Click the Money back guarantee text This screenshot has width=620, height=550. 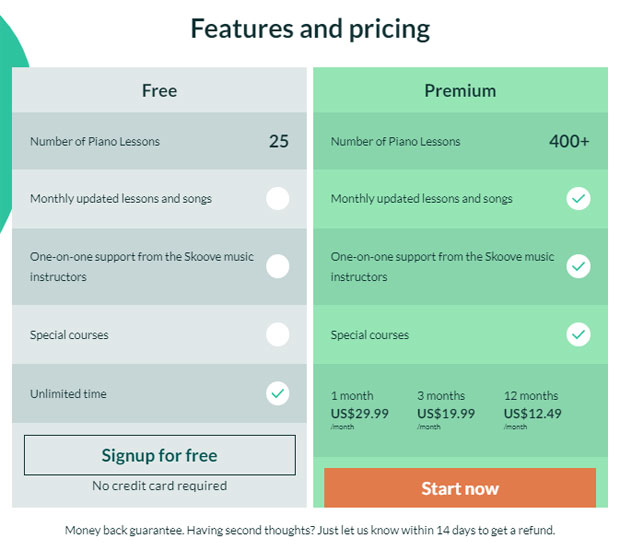click(310, 530)
